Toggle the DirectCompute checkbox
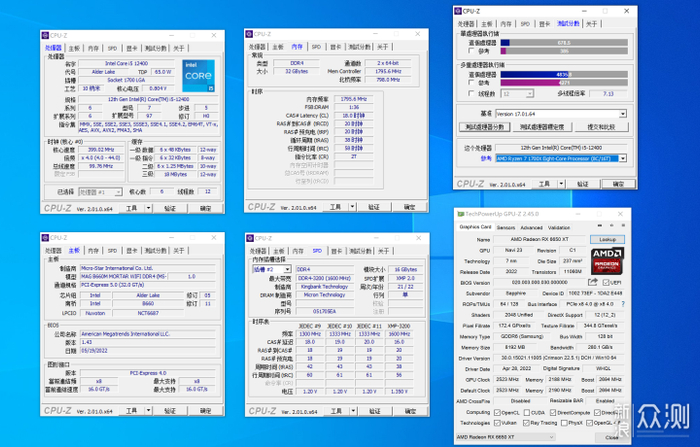The width and height of the screenshot is (700, 447). click(553, 413)
